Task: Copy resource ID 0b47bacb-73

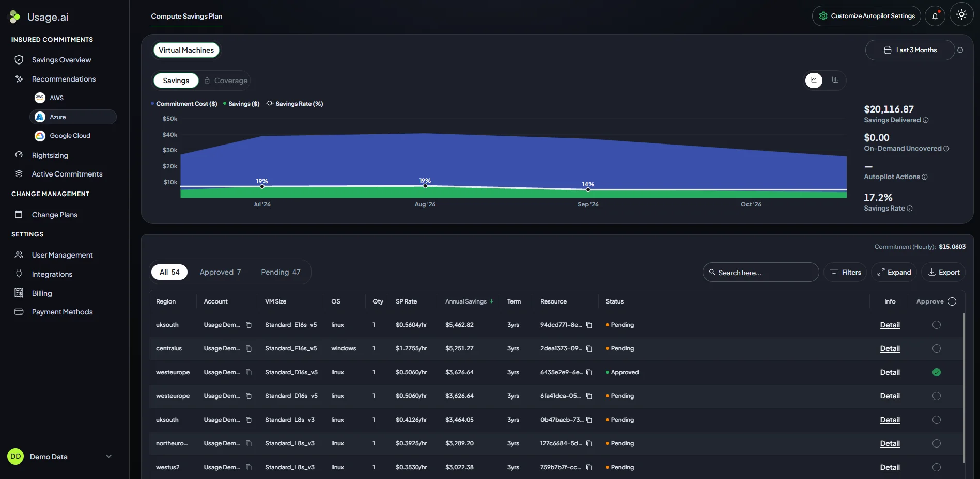Action: tap(589, 420)
